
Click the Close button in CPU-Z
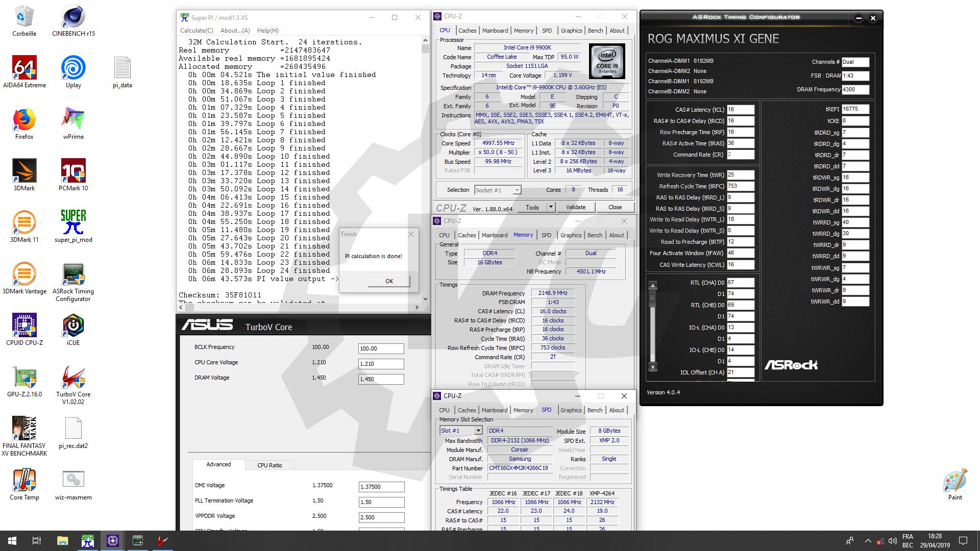point(615,207)
